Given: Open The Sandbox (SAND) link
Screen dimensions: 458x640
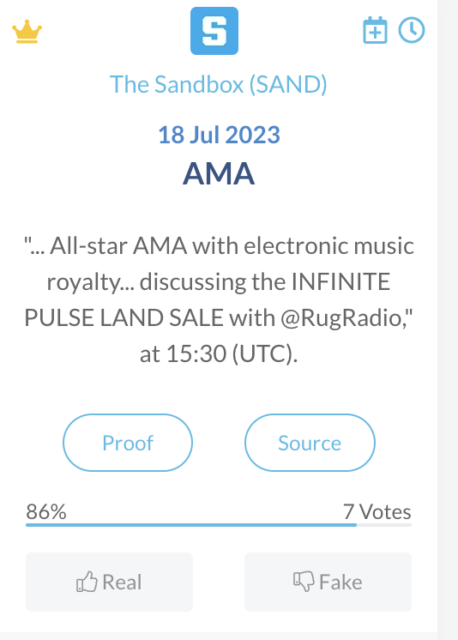Looking at the screenshot, I should pos(218,84).
